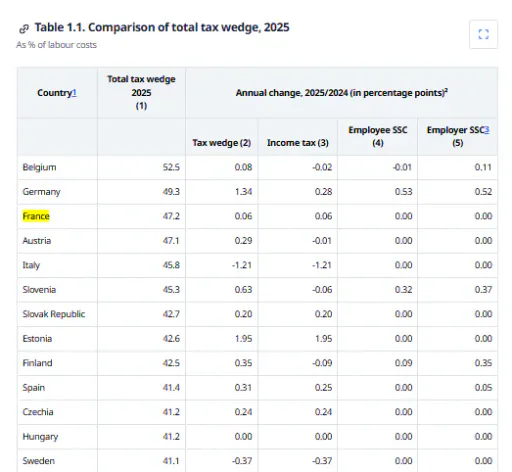Click Slovenia's employee SSC change 0.32
This screenshot has height=472, width=512.
pyautogui.click(x=403, y=290)
